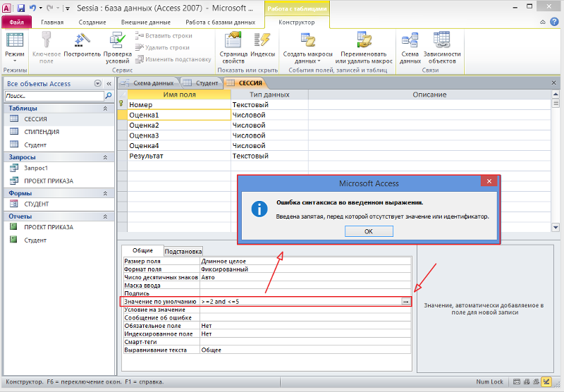
Task: Click the Номер field name cell
Action: (x=179, y=104)
